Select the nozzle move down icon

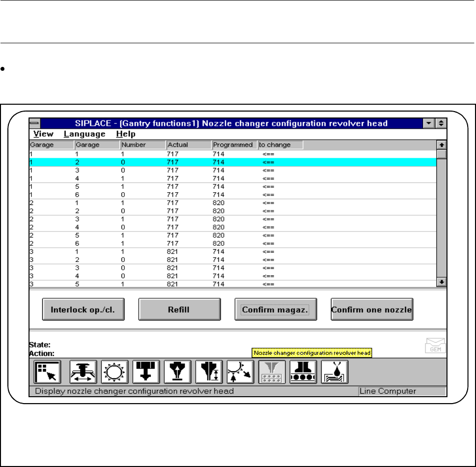coord(146,372)
